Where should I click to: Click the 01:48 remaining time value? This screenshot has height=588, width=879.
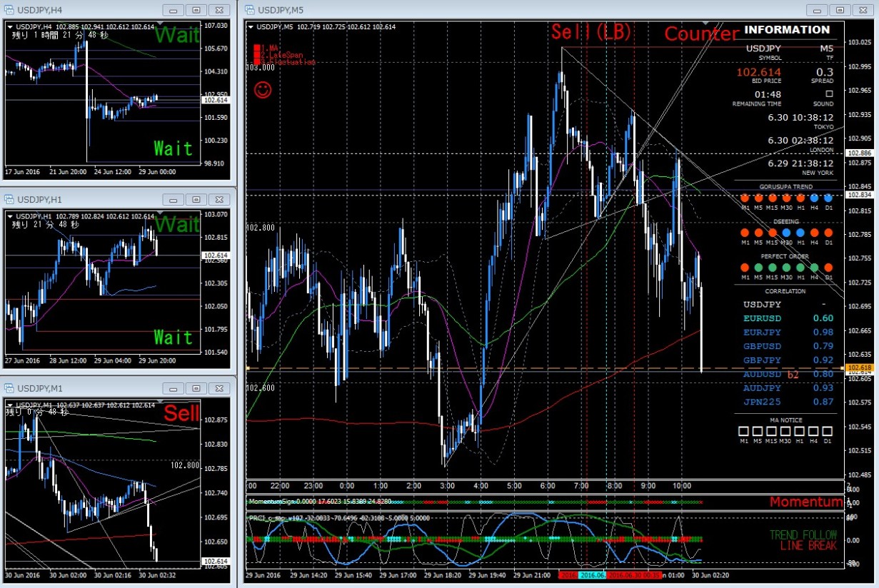tap(768, 94)
